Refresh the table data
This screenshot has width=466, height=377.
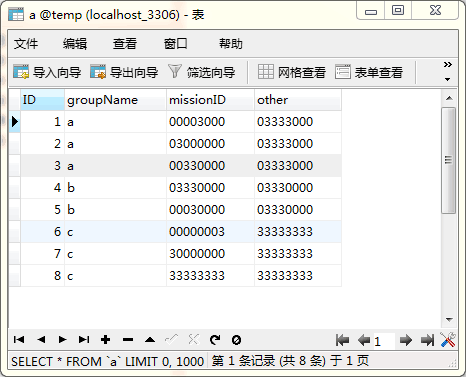point(215,340)
